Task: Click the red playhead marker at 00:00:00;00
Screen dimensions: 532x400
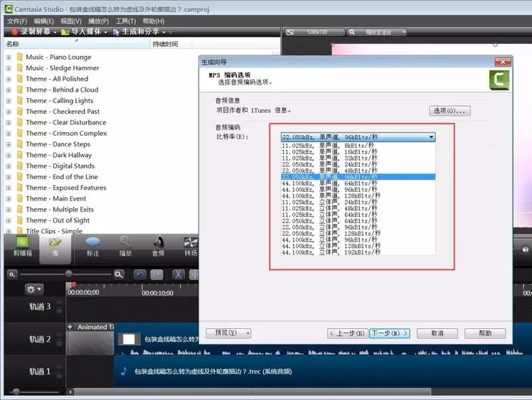Action: [73, 286]
